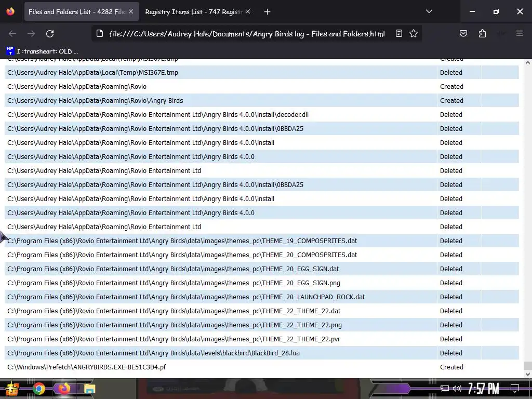Click the scrollbar up arrow

click(528, 63)
